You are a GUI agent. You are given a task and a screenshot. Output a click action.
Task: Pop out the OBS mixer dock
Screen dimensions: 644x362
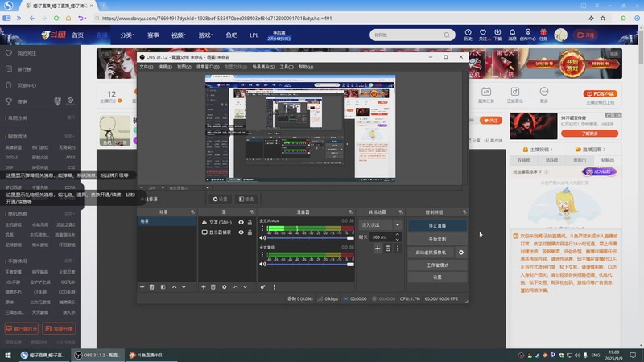click(x=351, y=212)
